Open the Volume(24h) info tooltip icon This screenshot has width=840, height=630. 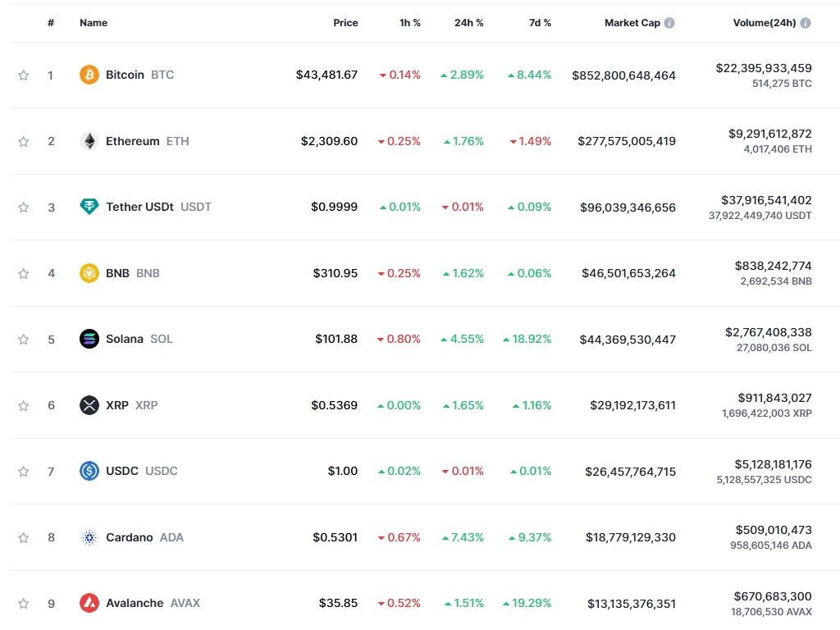(806, 23)
